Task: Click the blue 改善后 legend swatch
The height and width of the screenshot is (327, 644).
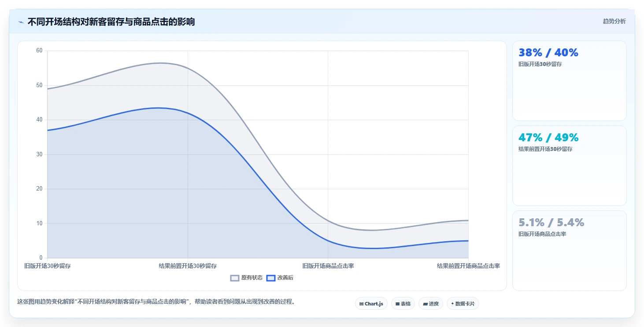Action: click(x=271, y=278)
